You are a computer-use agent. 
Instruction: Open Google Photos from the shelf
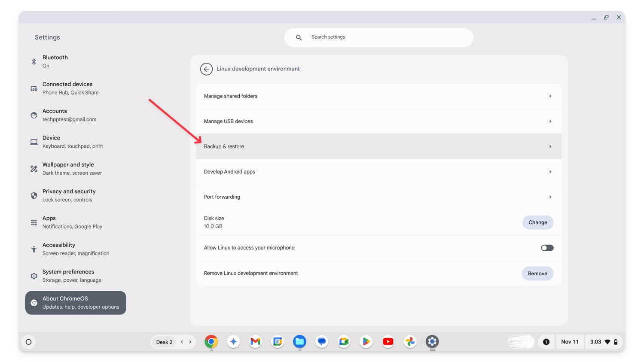point(410,342)
